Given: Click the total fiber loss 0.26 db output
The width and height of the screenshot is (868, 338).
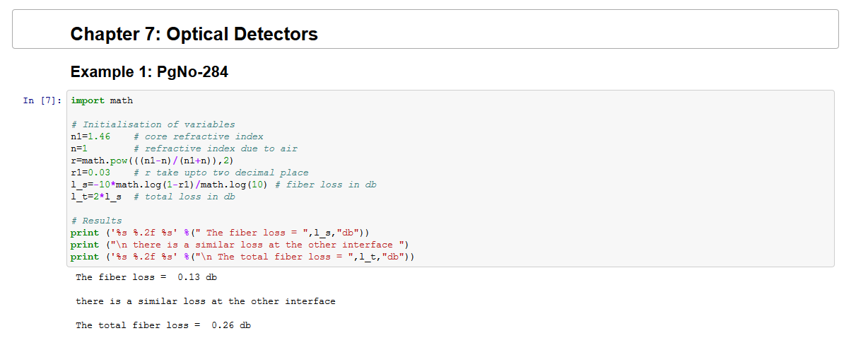Looking at the screenshot, I should [163, 325].
